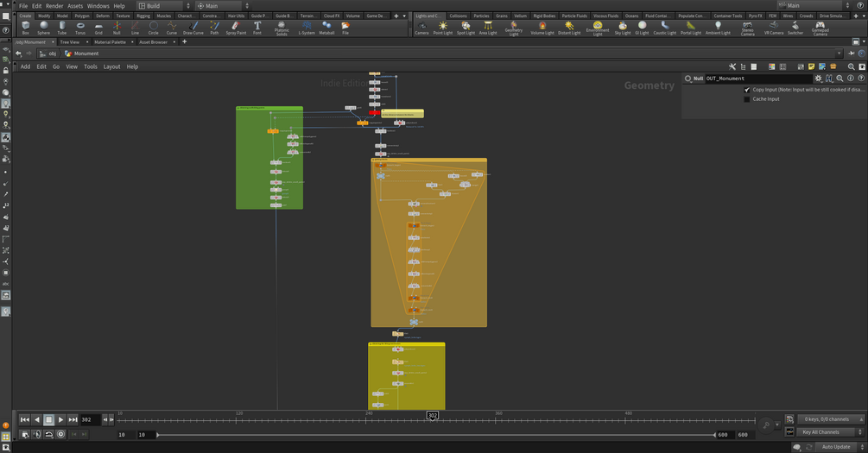Add a Volume Light from the shelf
Image resolution: width=868 pixels, height=453 pixels.
[542, 28]
